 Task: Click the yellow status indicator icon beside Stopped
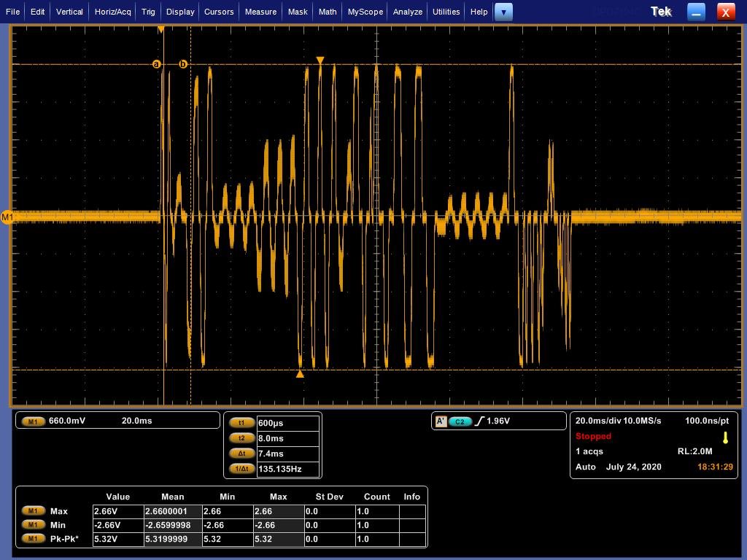725,437
